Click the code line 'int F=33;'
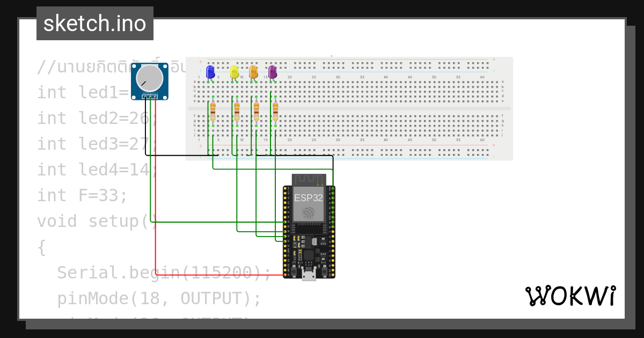Image resolution: width=644 pixels, height=338 pixels. click(x=83, y=195)
